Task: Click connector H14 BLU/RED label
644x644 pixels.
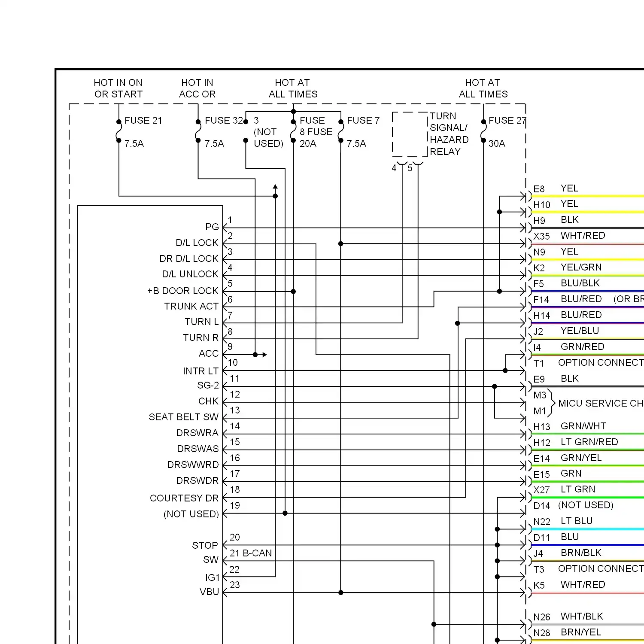Action: point(568,316)
